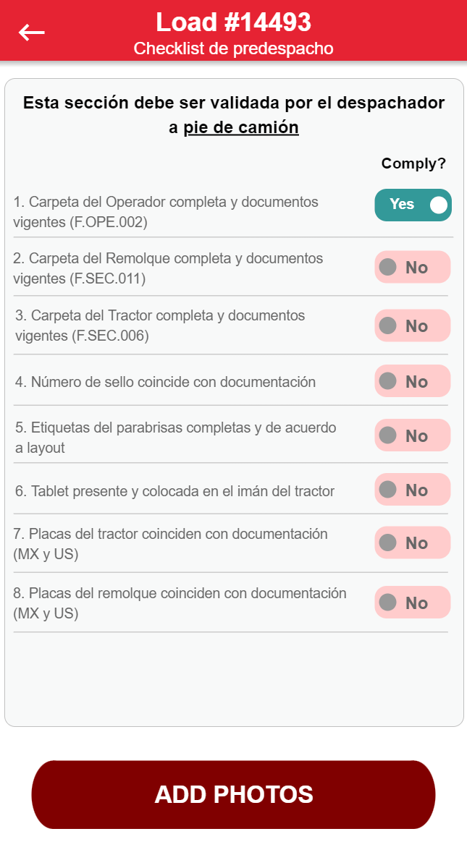This screenshot has height=868, width=467.
Task: Click the "Comply?" column header
Action: [x=413, y=163]
